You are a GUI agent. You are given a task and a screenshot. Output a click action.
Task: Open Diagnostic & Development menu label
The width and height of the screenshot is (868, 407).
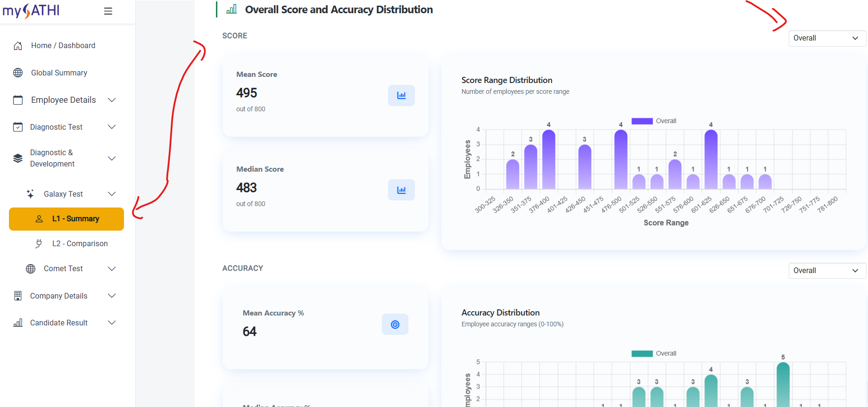[x=52, y=158]
